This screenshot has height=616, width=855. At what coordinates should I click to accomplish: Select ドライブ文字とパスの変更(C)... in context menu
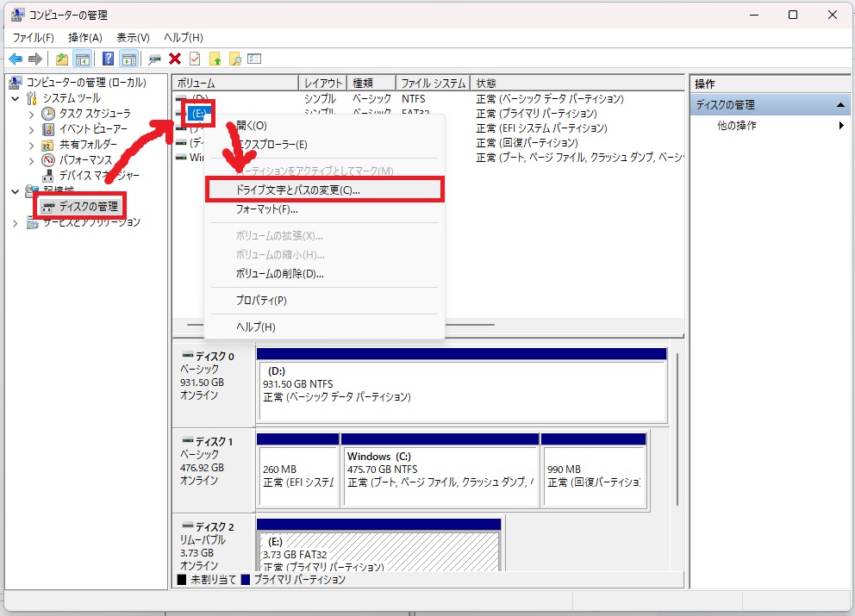[298, 190]
